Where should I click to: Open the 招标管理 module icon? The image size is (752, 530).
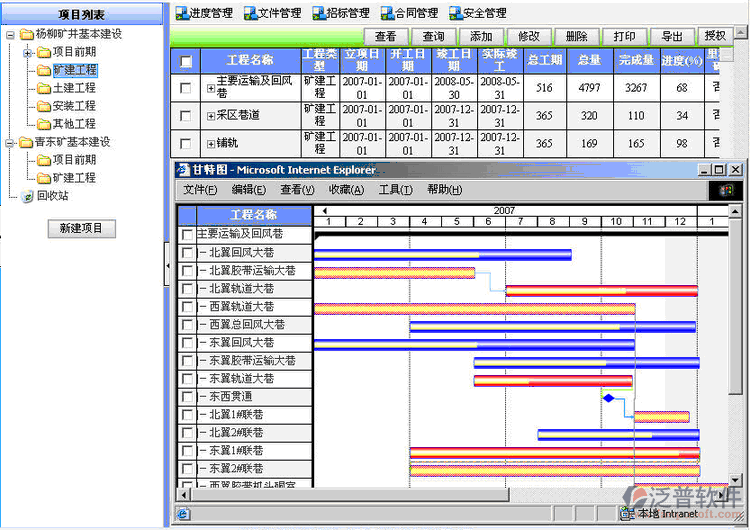tap(319, 13)
